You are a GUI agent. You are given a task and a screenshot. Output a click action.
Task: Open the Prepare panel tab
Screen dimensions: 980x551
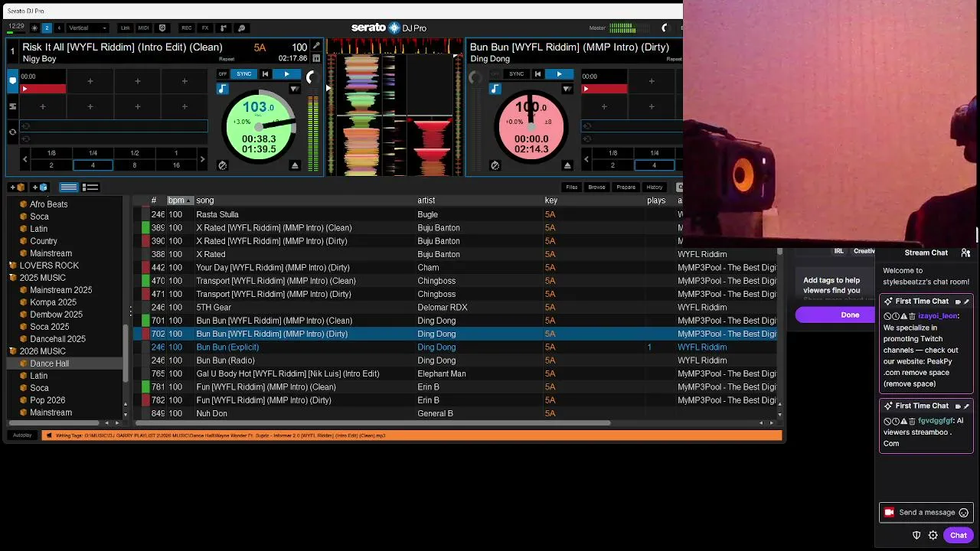click(x=626, y=187)
